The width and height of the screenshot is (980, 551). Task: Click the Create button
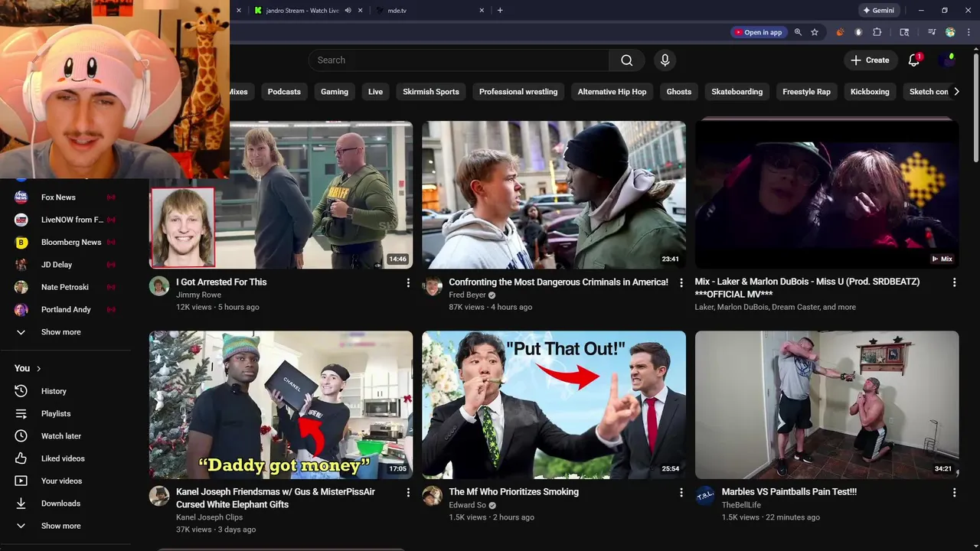coord(870,60)
